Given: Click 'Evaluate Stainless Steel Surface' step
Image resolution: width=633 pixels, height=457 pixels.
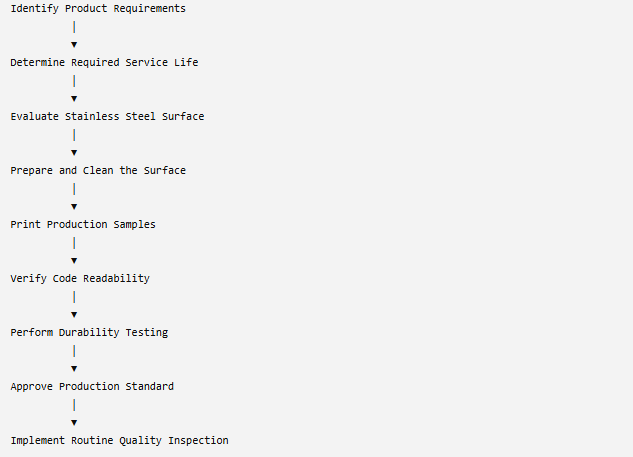Looking at the screenshot, I should point(107,117).
